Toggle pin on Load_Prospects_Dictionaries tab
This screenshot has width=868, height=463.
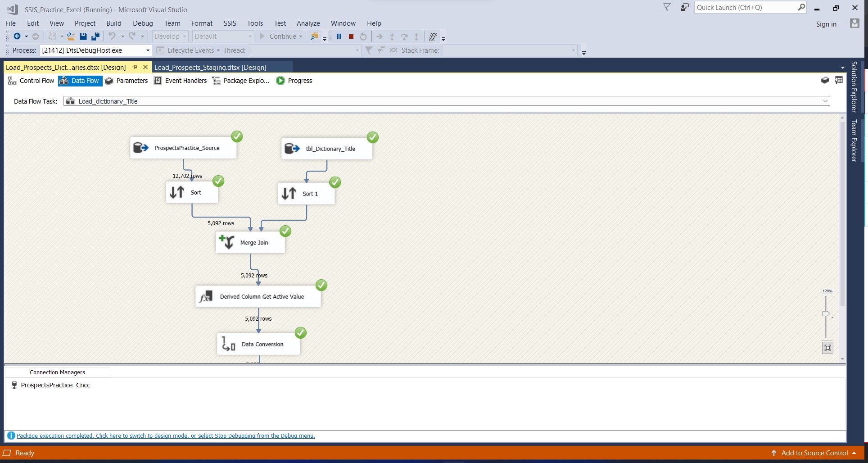pos(135,67)
